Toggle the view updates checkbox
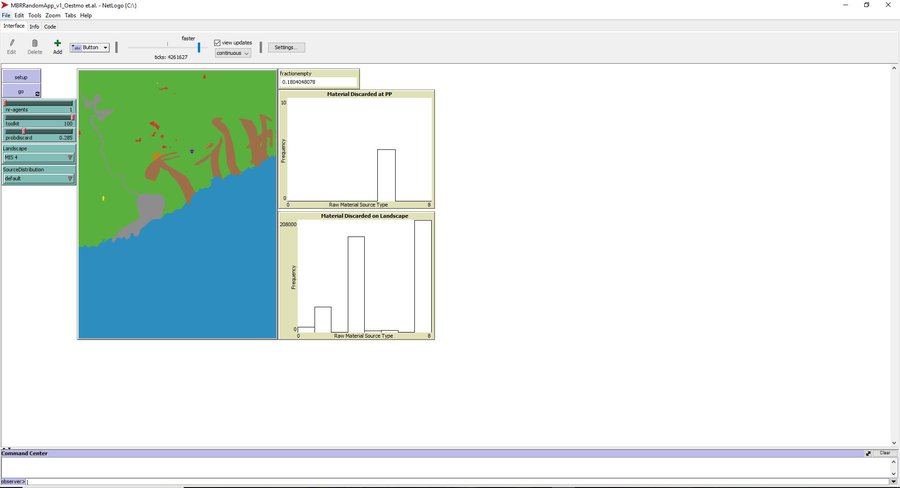Screen dimensions: 900x488 [x=218, y=42]
